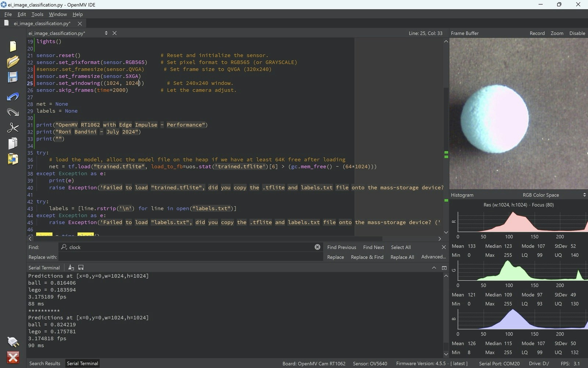588x368 pixels.
Task: Click the Replace & Find button
Action: (x=367, y=257)
